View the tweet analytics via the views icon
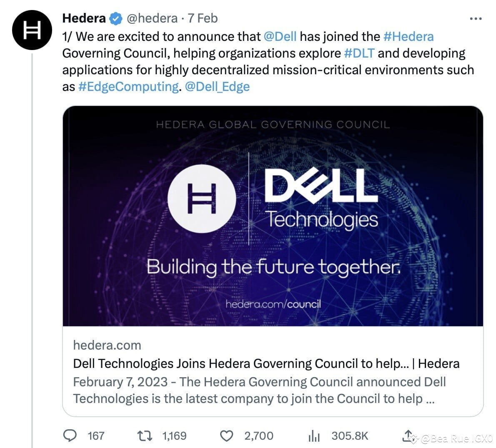Viewport: 496px width, 448px height. pyautogui.click(x=313, y=436)
